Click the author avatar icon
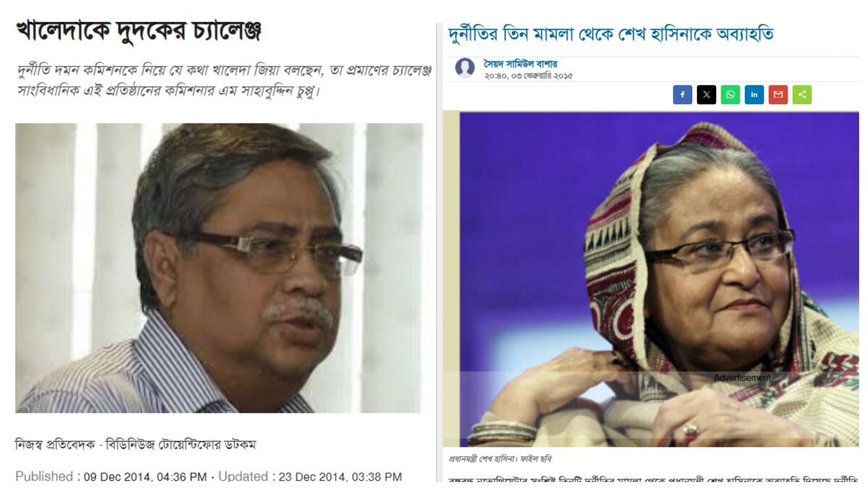The height and width of the screenshot is (488, 868). (465, 68)
